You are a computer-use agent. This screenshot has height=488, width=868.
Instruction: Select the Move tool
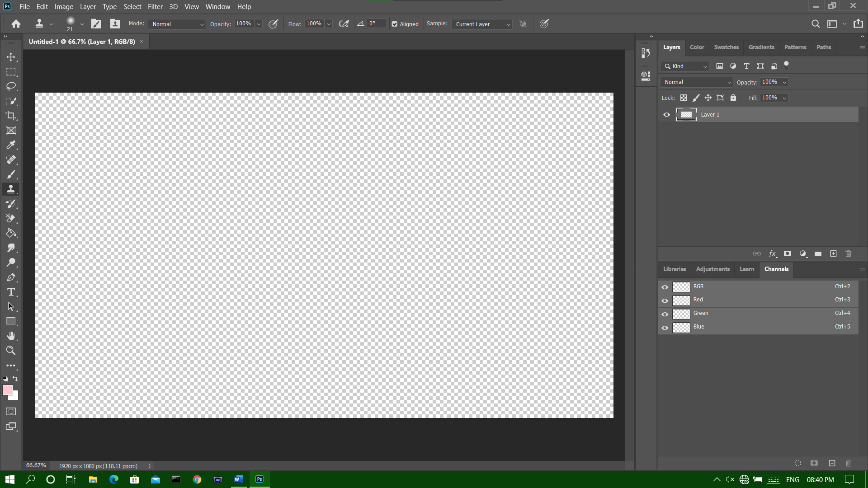tap(11, 57)
